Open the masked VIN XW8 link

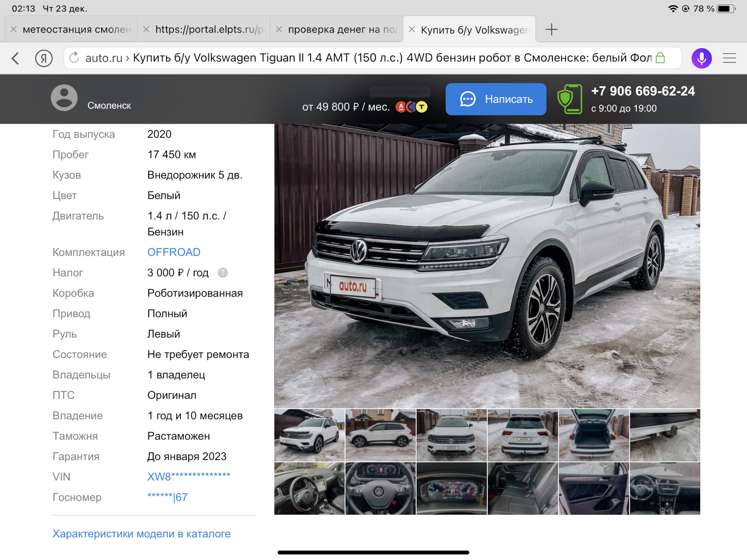tap(189, 477)
